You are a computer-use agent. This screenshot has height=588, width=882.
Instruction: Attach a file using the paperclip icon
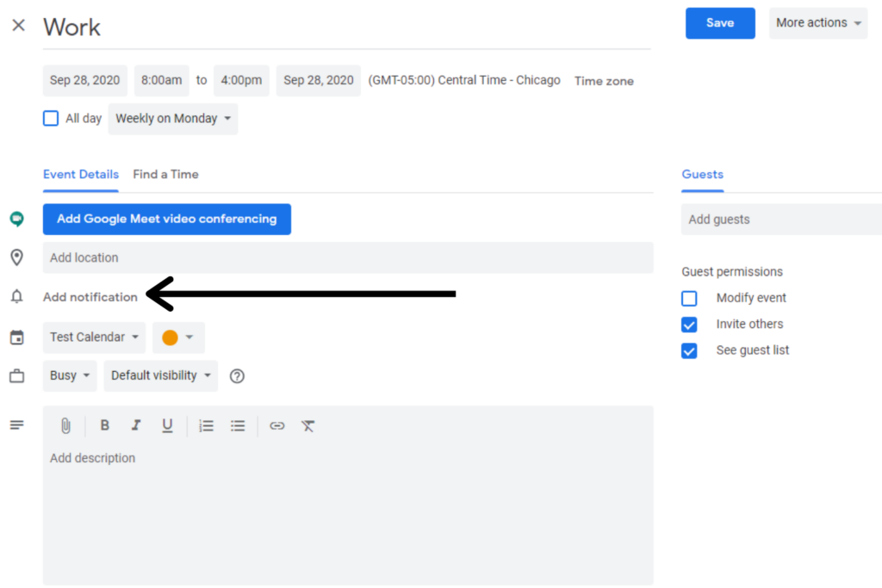pyautogui.click(x=65, y=426)
